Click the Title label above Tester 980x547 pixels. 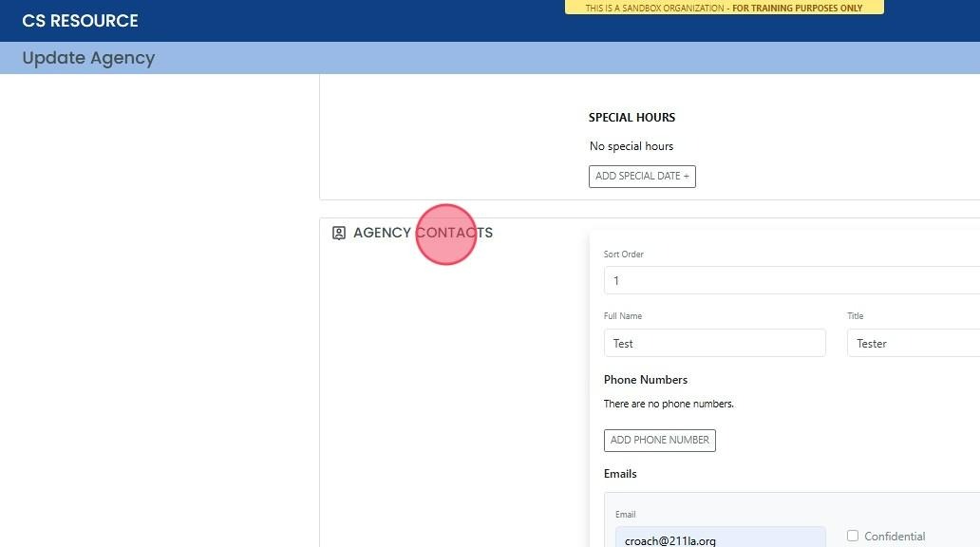click(x=856, y=316)
